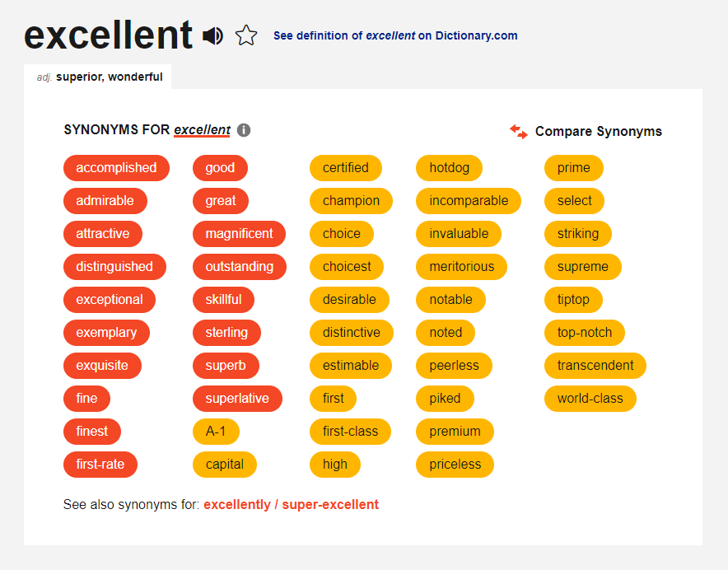The width and height of the screenshot is (728, 570).
Task: Open the synonym outstanding
Action: coord(240,267)
